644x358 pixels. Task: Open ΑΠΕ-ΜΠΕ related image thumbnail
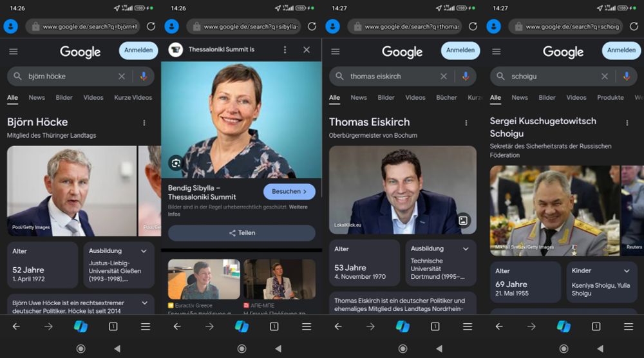coord(279,279)
